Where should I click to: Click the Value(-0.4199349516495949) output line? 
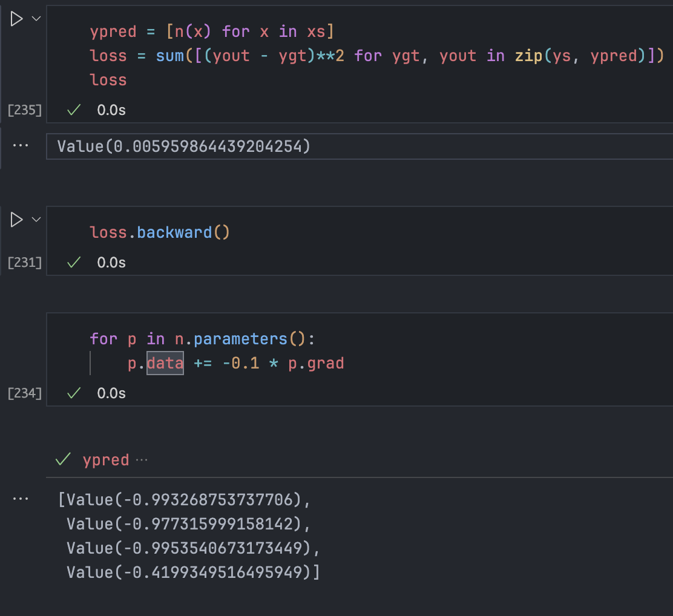click(192, 572)
